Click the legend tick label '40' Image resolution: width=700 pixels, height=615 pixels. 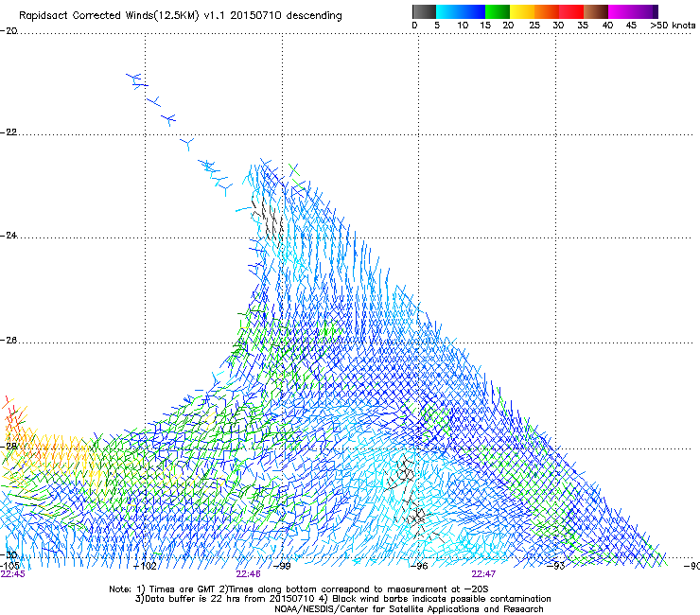[607, 26]
